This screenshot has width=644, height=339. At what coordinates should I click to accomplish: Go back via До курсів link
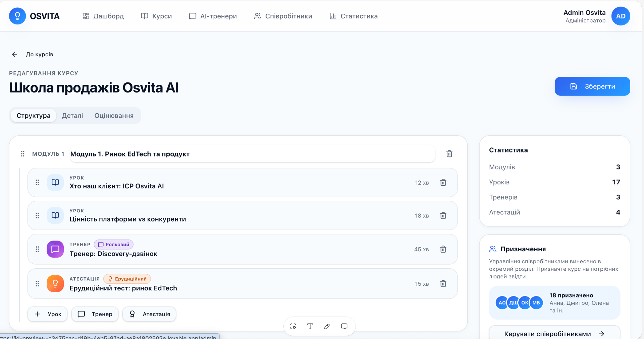coord(40,54)
